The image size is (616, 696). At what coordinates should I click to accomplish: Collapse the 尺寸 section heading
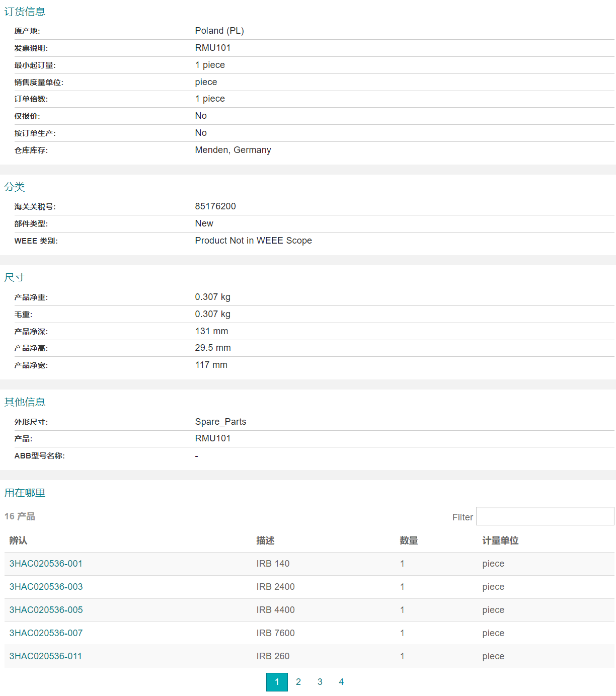tap(15, 277)
